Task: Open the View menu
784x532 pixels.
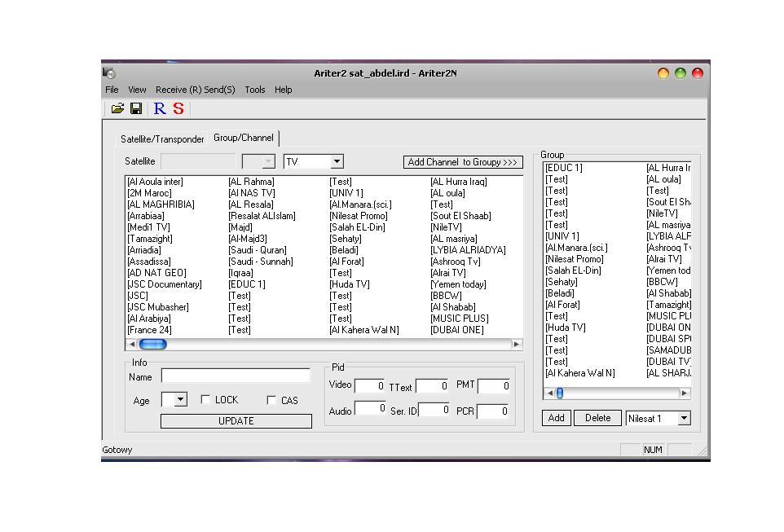Action: pyautogui.click(x=137, y=90)
